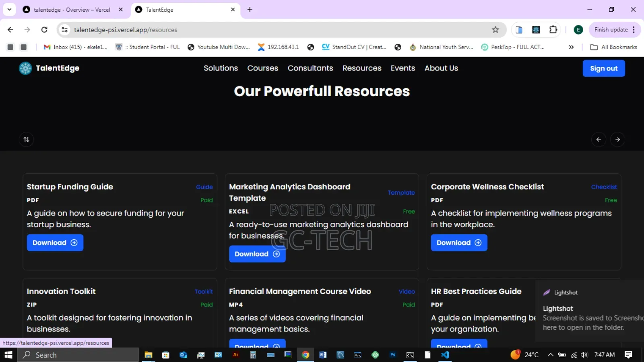Switch to talentedge Overview Vercel tab
Viewport: 644px width, 362px height.
coord(72,10)
